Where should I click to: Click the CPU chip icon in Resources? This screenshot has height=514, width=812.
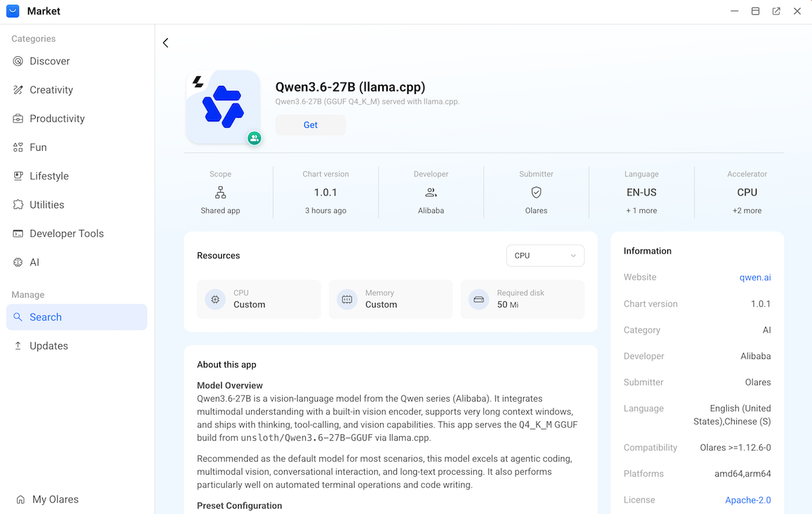click(215, 299)
